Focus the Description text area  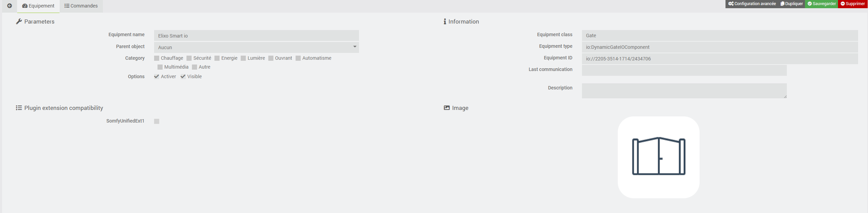pyautogui.click(x=684, y=91)
